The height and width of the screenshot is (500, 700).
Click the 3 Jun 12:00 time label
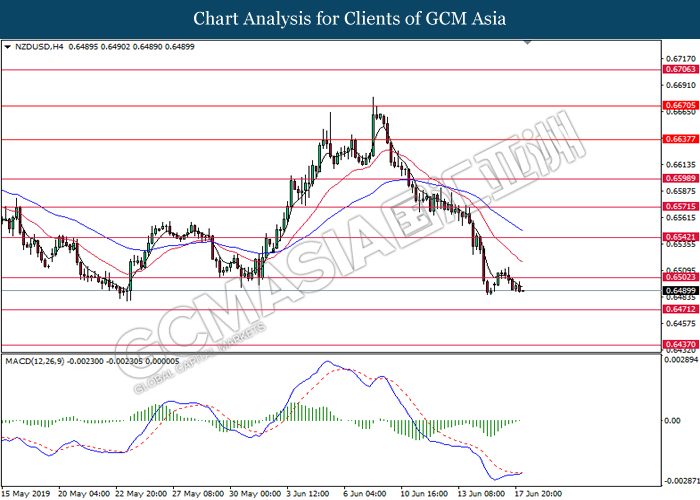(x=308, y=494)
